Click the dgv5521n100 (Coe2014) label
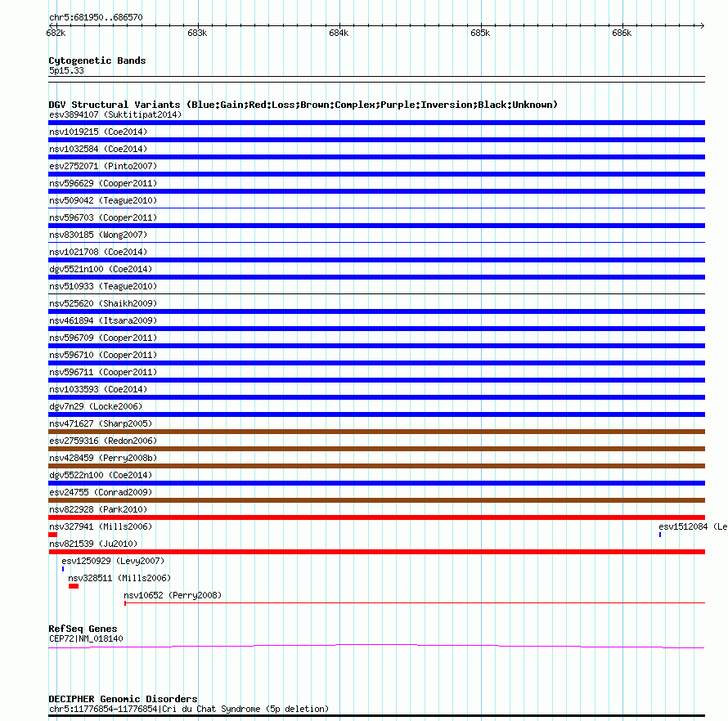Screen dimensions: 728x721 coord(101,269)
